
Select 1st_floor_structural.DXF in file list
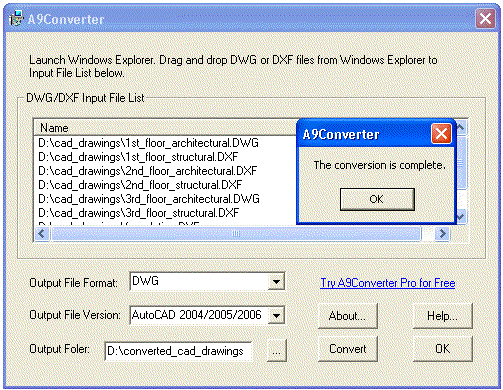tap(138, 157)
